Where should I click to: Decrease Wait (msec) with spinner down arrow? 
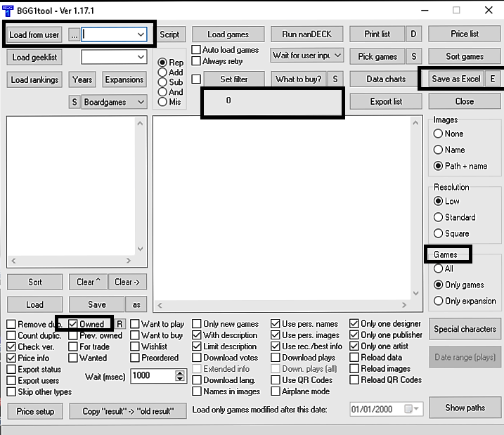click(x=180, y=379)
